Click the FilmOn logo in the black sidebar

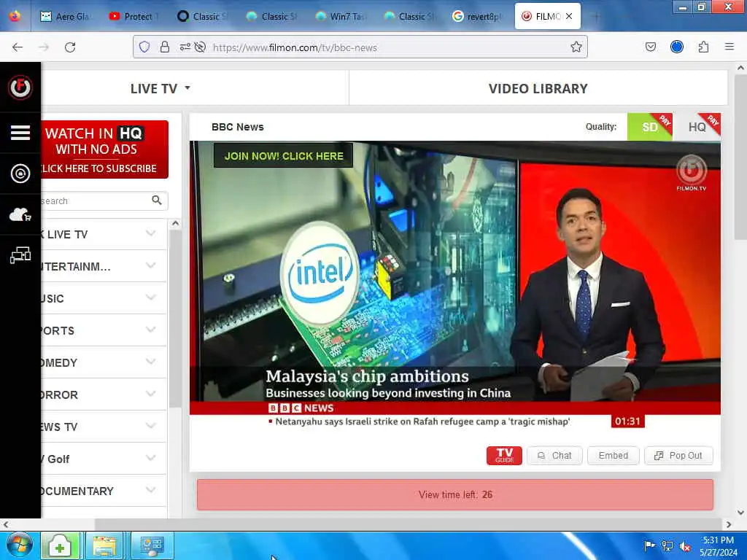20,87
